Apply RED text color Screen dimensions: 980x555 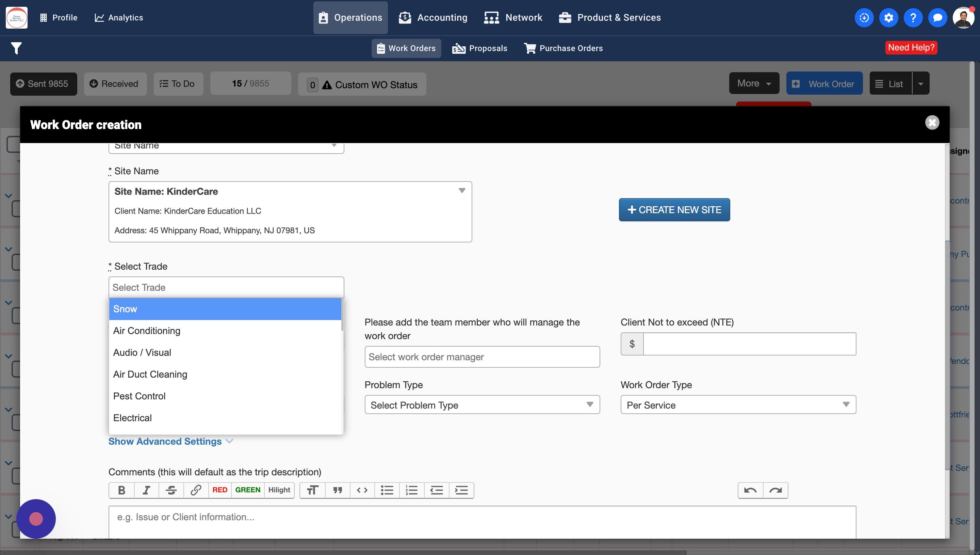pyautogui.click(x=220, y=490)
